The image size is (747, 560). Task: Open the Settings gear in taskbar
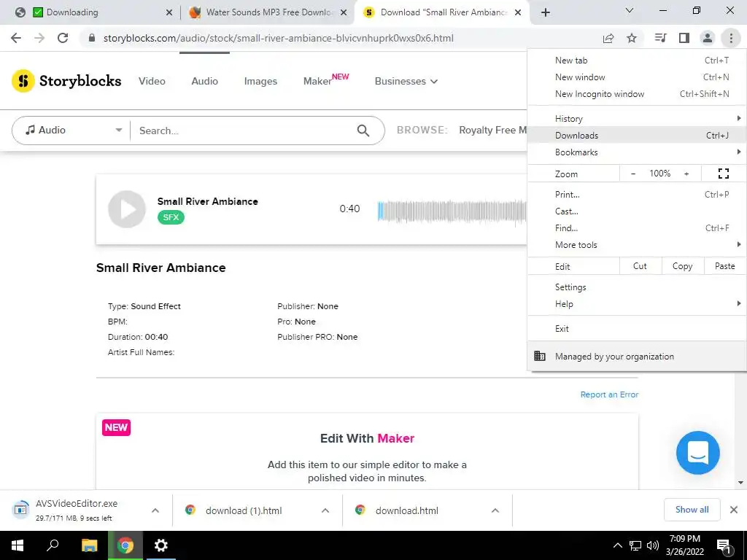[x=161, y=545]
